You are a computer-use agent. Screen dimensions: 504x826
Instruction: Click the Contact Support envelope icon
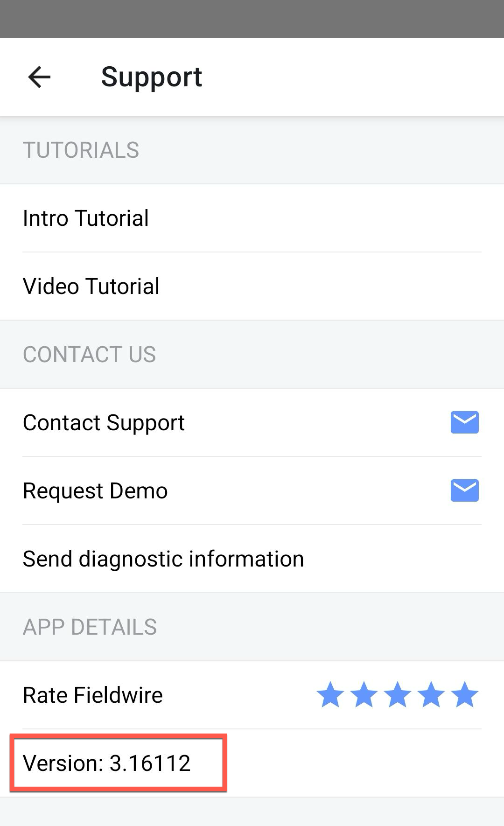tap(464, 422)
